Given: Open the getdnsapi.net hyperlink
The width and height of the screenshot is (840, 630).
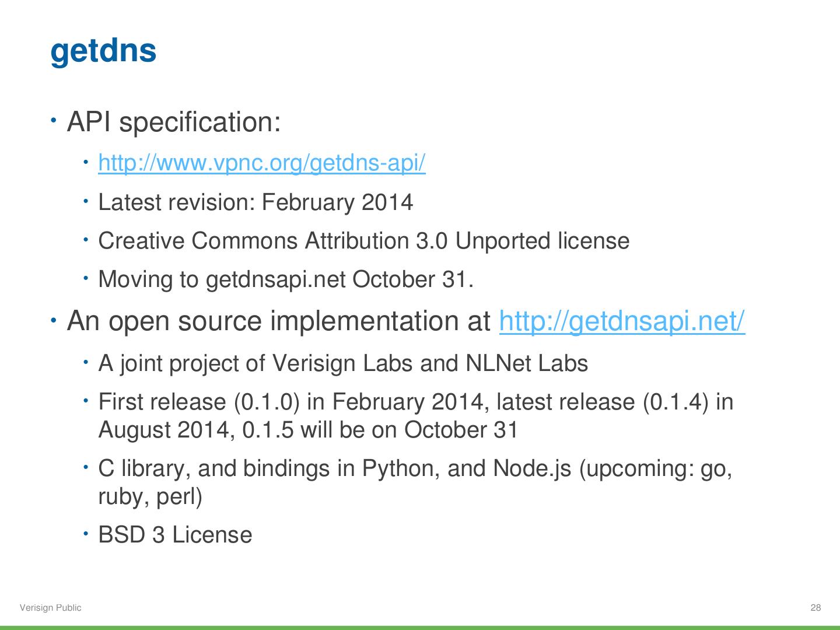Looking at the screenshot, I should [622, 321].
